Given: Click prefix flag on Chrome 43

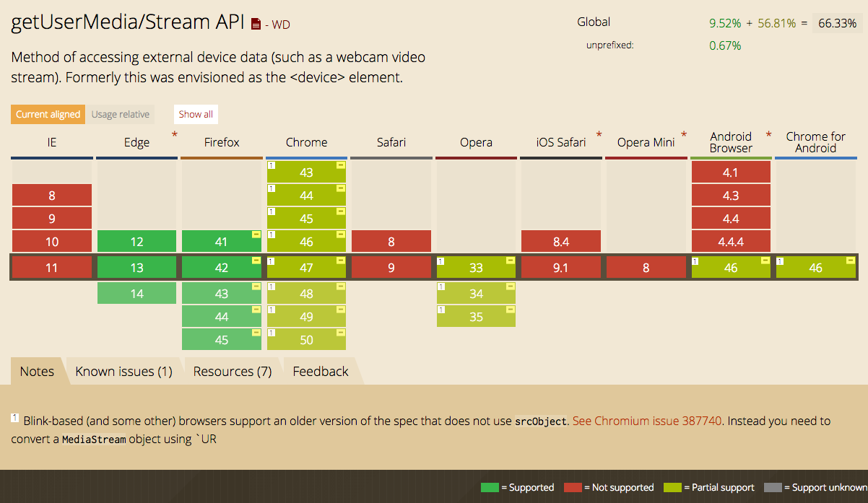Looking at the screenshot, I should [x=341, y=165].
